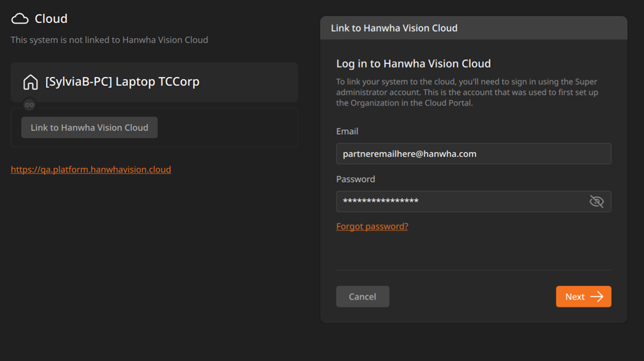The width and height of the screenshot is (644, 361).
Task: Click the Link to Hanwha Vision Cloud dialog title
Action: click(394, 28)
